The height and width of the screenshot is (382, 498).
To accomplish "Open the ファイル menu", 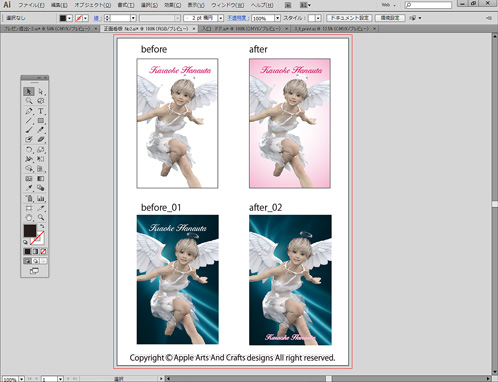I will 31,5.
